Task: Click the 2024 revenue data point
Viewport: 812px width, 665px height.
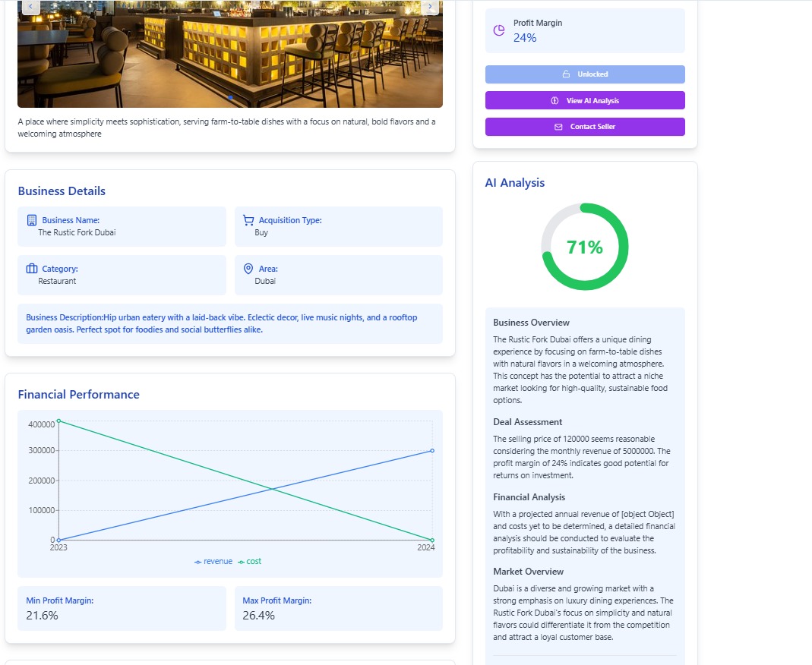Action: click(x=432, y=451)
